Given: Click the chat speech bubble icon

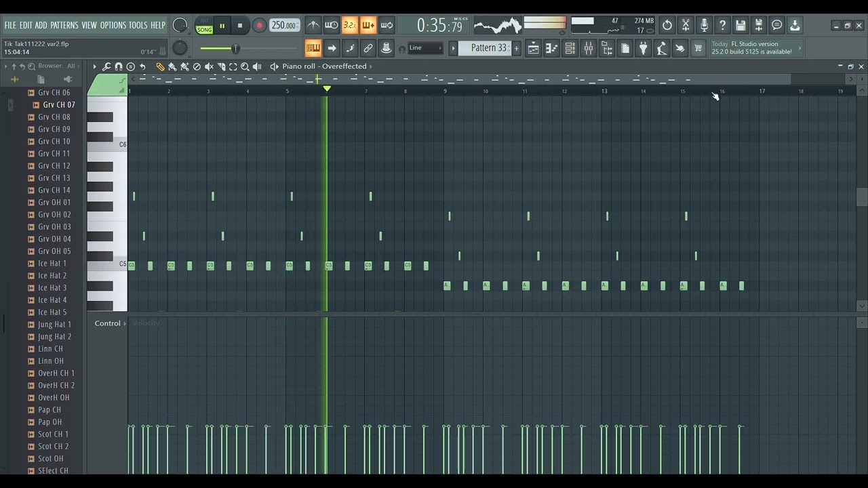Looking at the screenshot, I should click(x=777, y=26).
